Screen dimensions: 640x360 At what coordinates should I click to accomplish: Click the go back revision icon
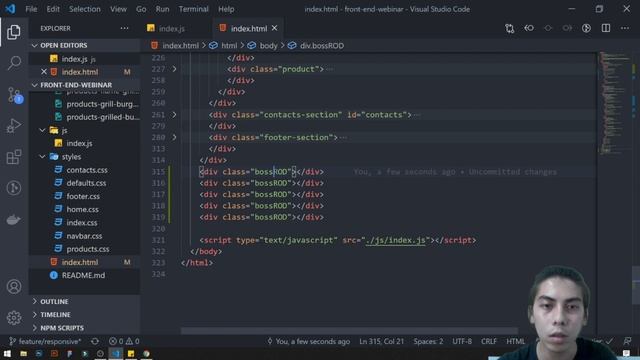[529, 28]
